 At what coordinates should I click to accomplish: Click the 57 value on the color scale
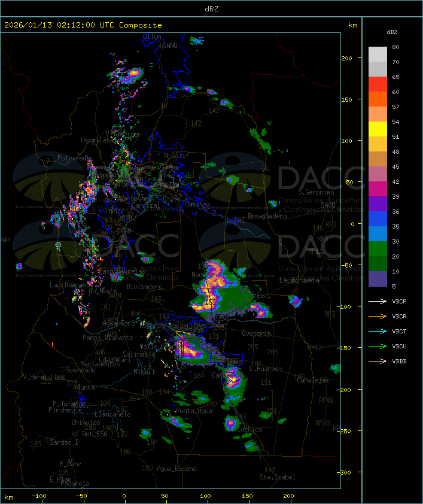(395, 107)
